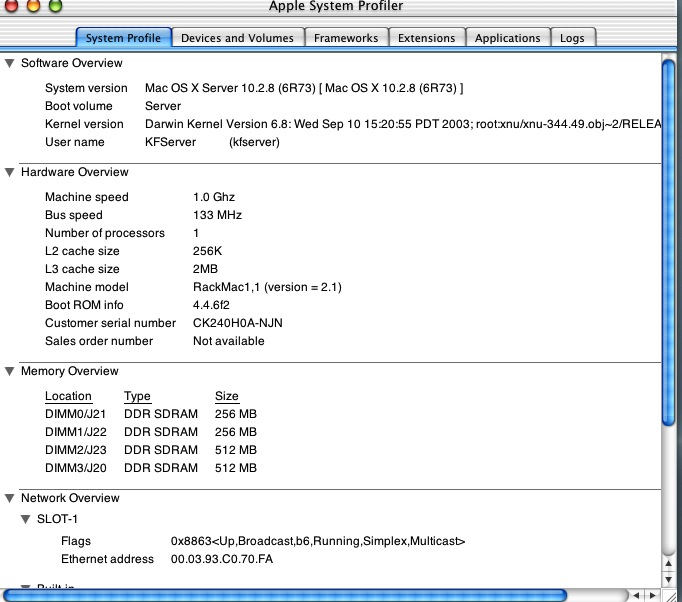Click the Darwin Kernel Version text
Viewport: 682px width, 602px height.
coord(403,124)
